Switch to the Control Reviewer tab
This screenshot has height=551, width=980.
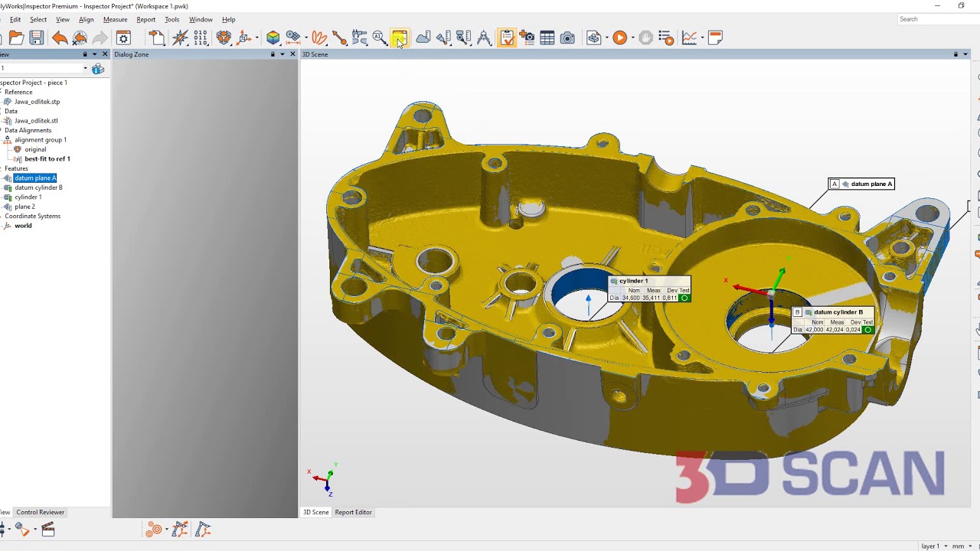click(x=40, y=512)
